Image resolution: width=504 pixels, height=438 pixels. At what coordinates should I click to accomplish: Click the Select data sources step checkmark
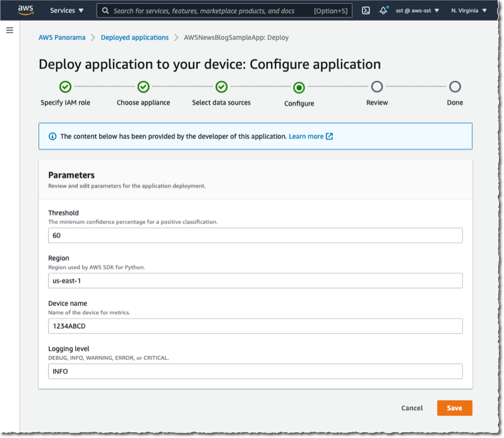pyautogui.click(x=222, y=87)
